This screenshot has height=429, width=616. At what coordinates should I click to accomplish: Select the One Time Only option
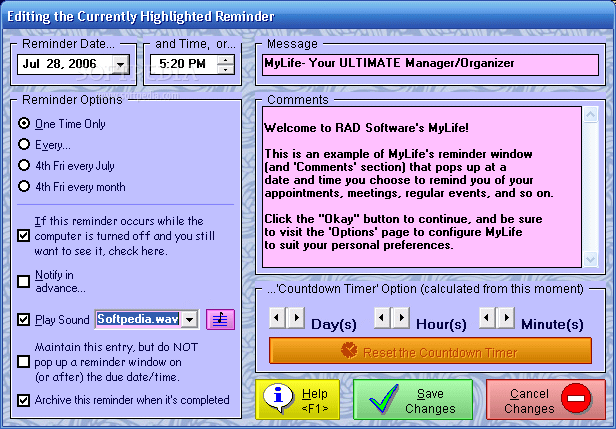pos(24,123)
